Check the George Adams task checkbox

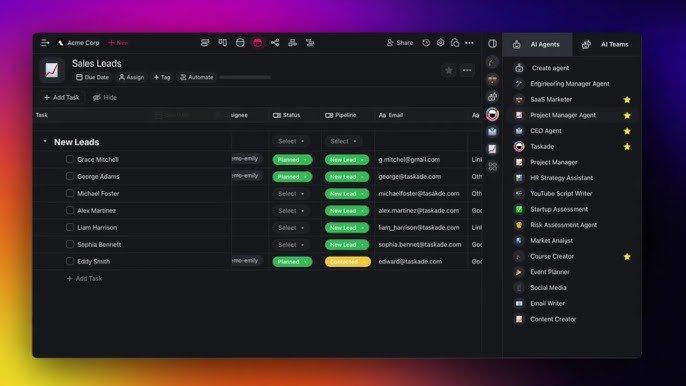coord(70,176)
